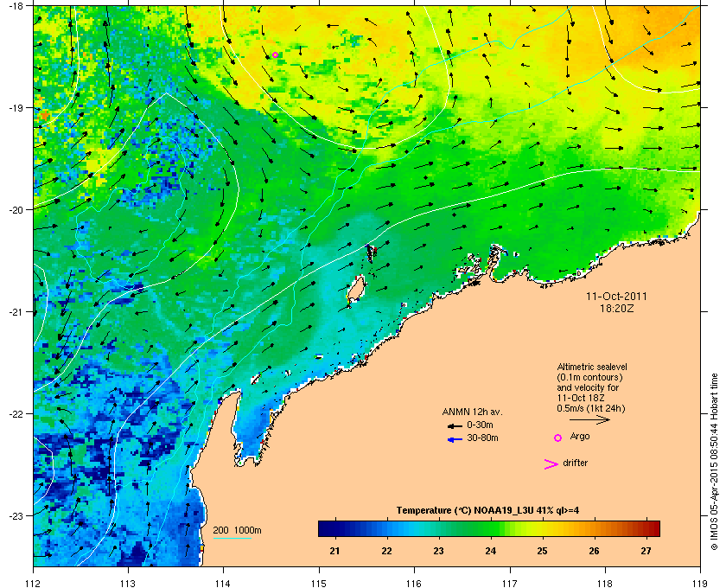Click longitude axis label 112

coord(34,584)
